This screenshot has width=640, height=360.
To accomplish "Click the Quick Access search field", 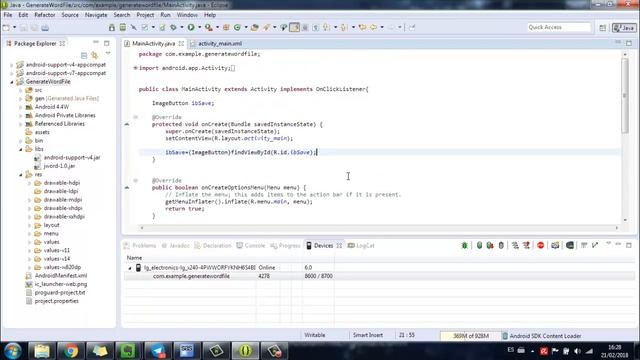I will pyautogui.click(x=558, y=27).
